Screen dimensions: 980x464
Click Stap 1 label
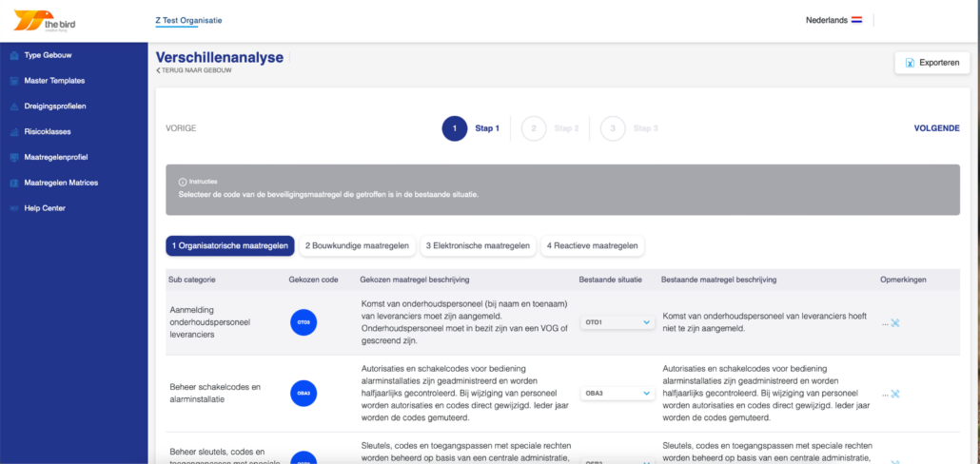click(487, 128)
